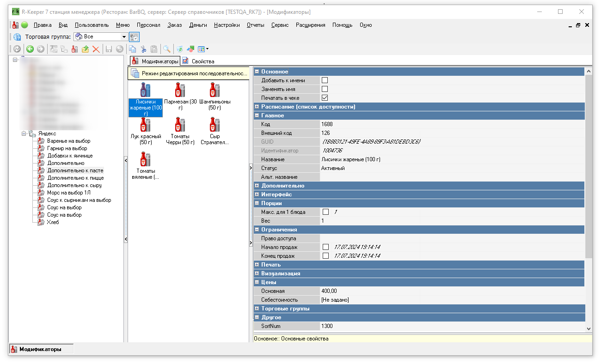This screenshot has width=601, height=364.
Task: Expand the Интерфейс section
Action: click(257, 194)
